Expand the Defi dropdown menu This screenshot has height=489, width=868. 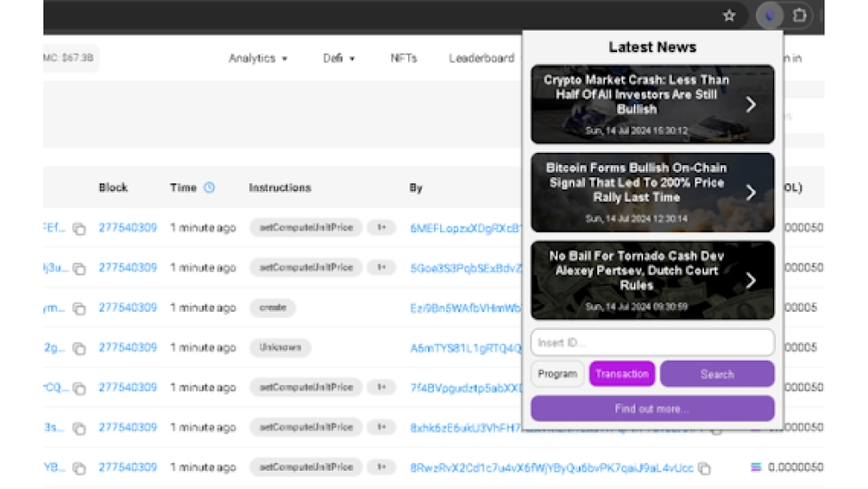coord(339,58)
